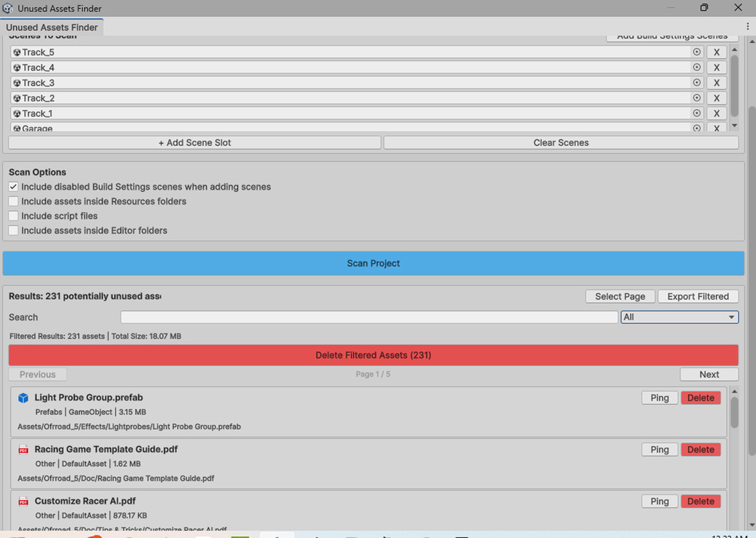Click the Racing Game Template Guide.pdf title
The height and width of the screenshot is (538, 756).
pyautogui.click(x=106, y=449)
